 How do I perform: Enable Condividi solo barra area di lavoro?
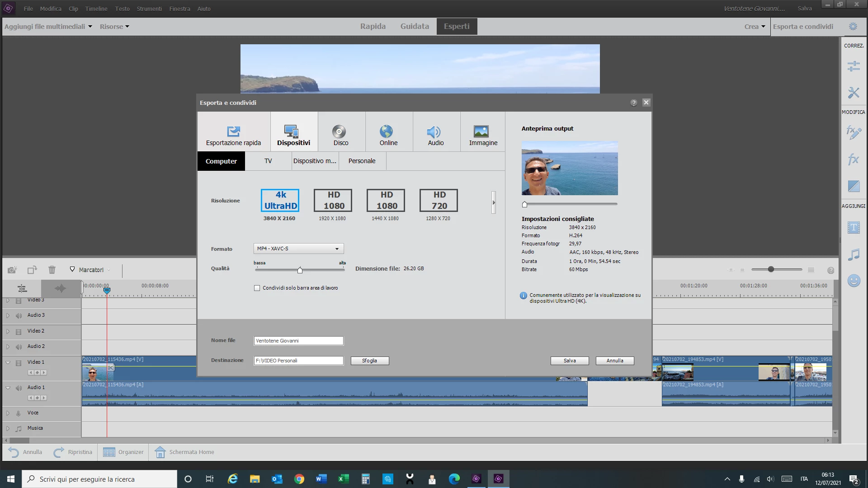(x=257, y=288)
